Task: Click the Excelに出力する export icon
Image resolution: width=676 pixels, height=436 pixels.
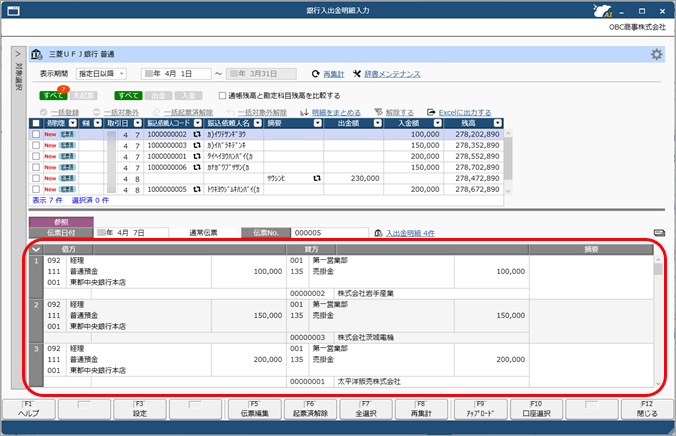Action: click(x=431, y=112)
